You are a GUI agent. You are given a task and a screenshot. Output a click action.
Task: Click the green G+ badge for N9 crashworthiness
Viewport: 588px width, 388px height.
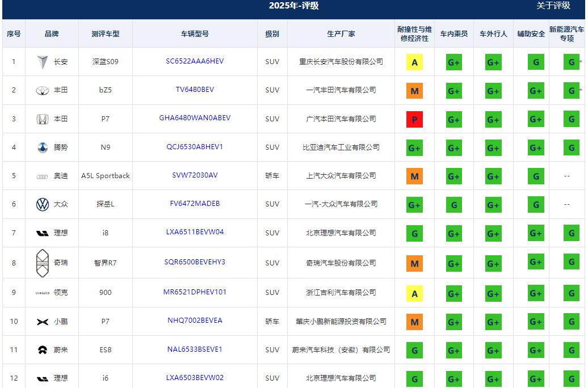(413, 147)
